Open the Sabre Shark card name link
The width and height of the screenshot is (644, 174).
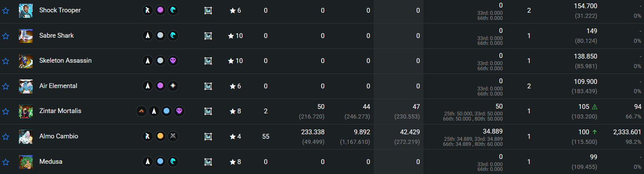(56, 35)
